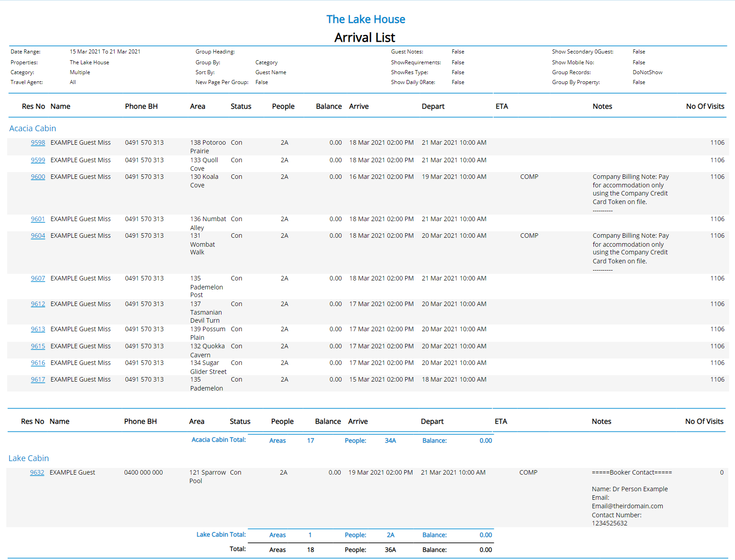Click the second Arrive column header

[x=358, y=422]
